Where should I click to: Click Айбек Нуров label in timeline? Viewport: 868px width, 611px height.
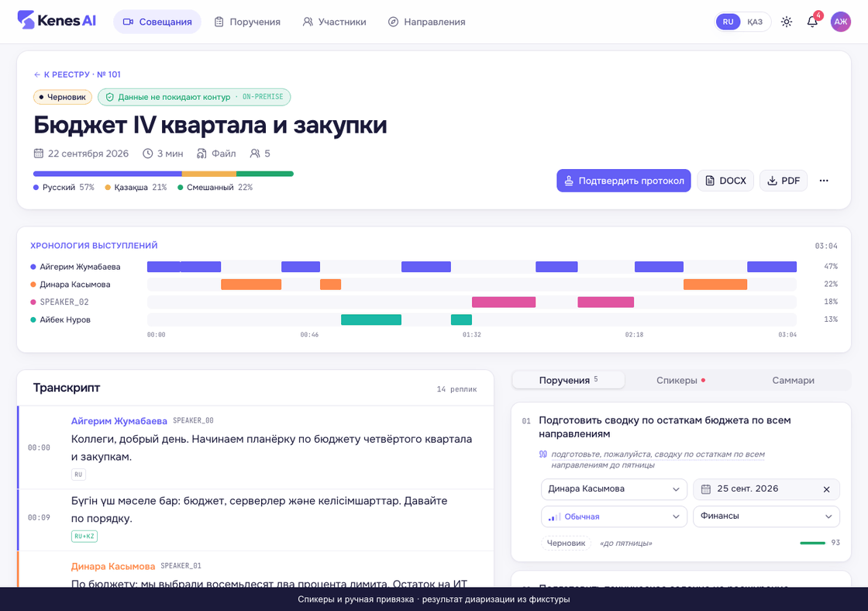[65, 319]
